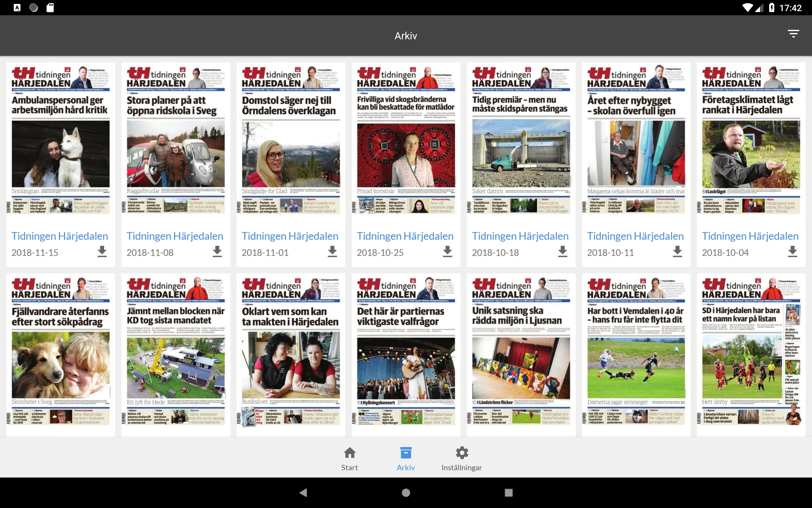Download the 2018-10-18 issue

[562, 251]
